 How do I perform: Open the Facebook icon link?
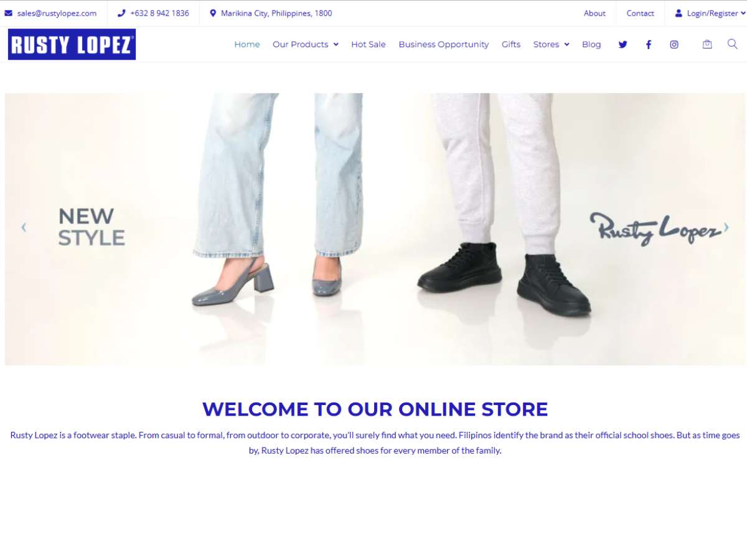(x=648, y=44)
